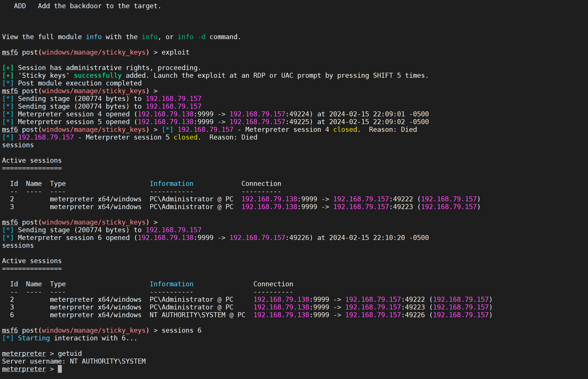
Task: Click Connection header in first sessions table
Action: coord(261,184)
